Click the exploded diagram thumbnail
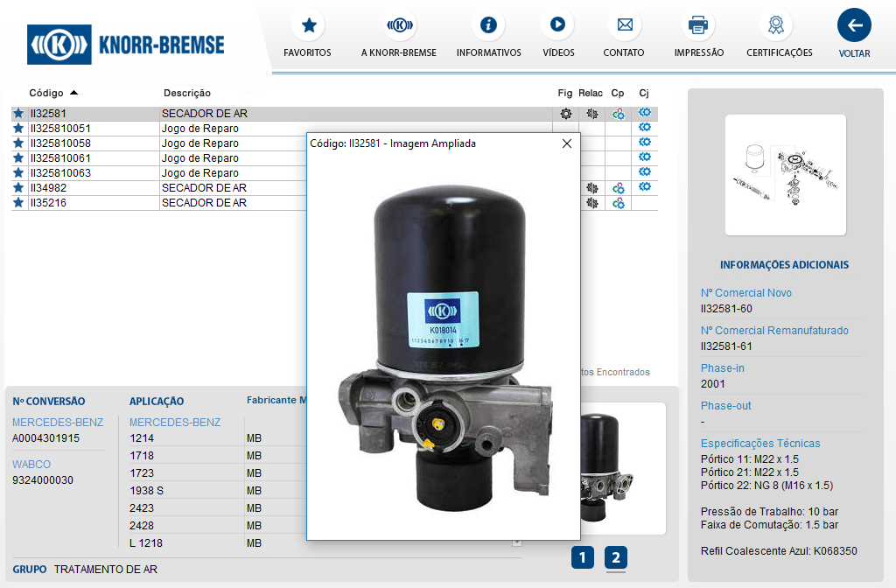Screen dimensions: 896x588 (786, 175)
